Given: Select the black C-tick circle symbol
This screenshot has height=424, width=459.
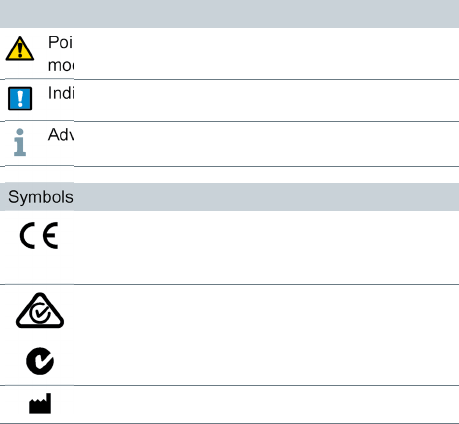Looking at the screenshot, I should (x=40, y=361).
